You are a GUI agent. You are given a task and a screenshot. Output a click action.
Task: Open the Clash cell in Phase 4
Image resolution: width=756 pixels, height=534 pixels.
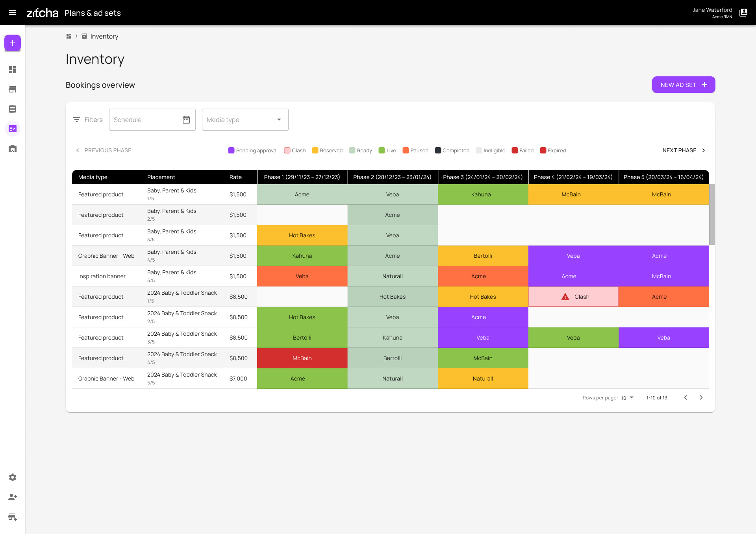[573, 297]
